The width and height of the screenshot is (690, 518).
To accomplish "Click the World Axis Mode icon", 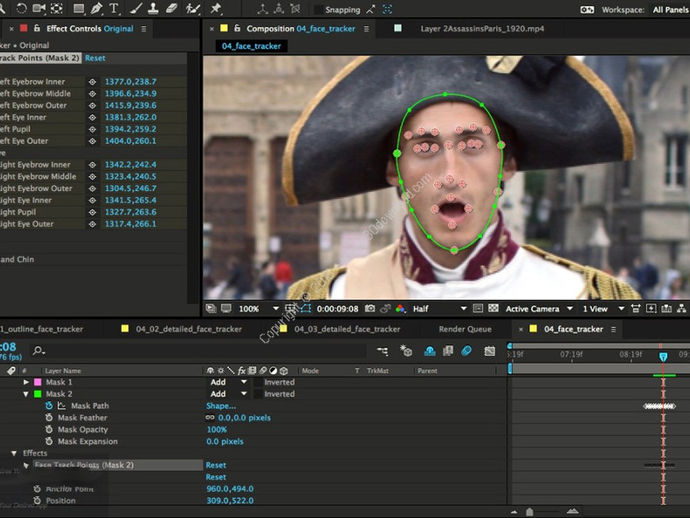I will pos(279,9).
